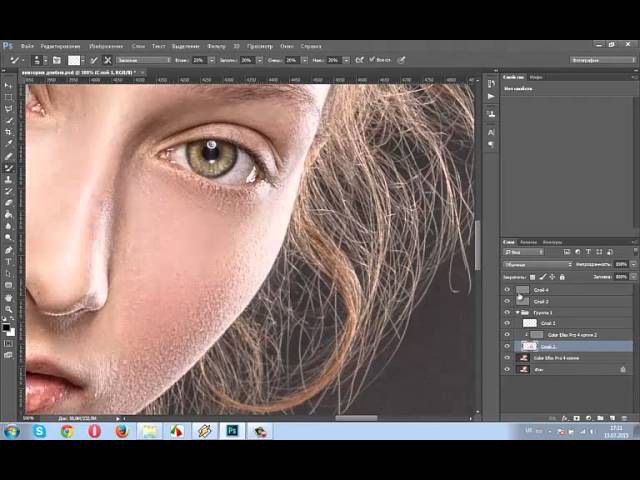
Task: Select the Eyedropper tool
Action: click(9, 144)
